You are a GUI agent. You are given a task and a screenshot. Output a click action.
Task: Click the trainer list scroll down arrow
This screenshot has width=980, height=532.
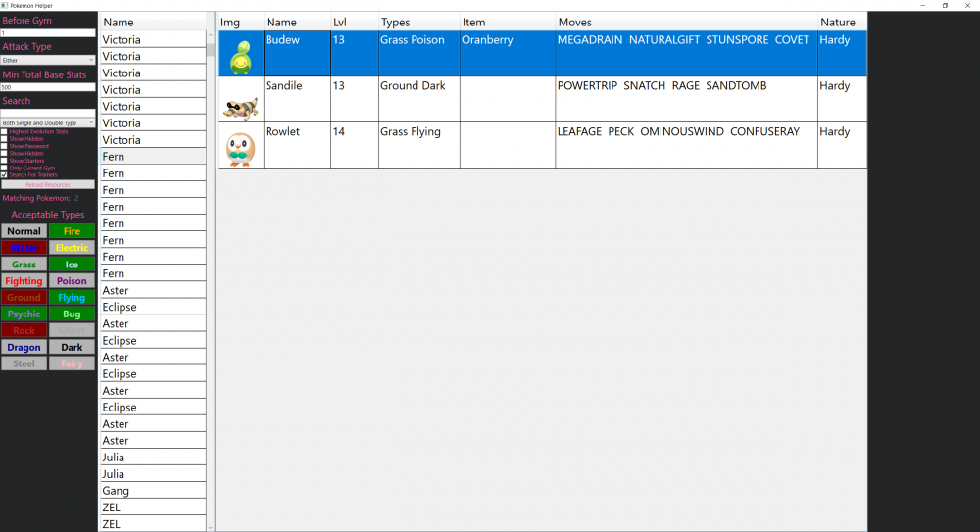click(x=210, y=527)
